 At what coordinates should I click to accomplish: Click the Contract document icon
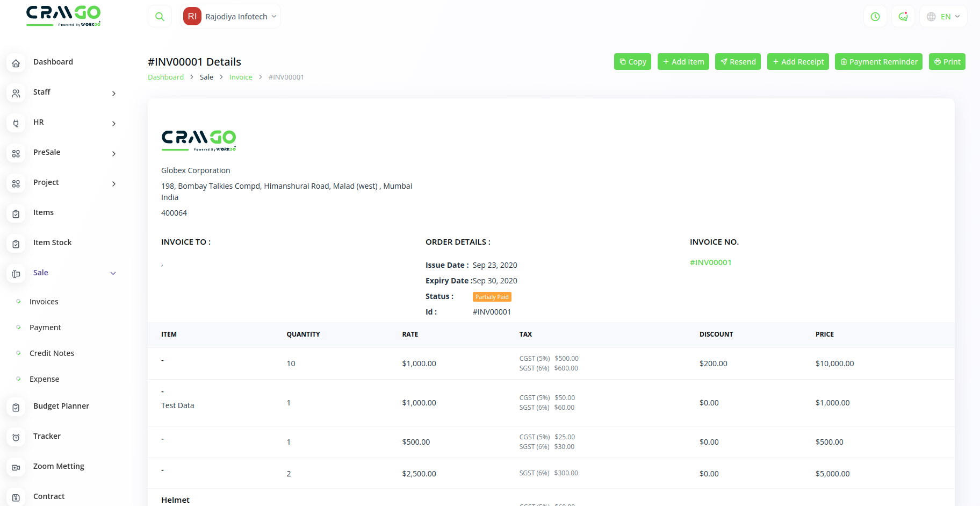[16, 497]
